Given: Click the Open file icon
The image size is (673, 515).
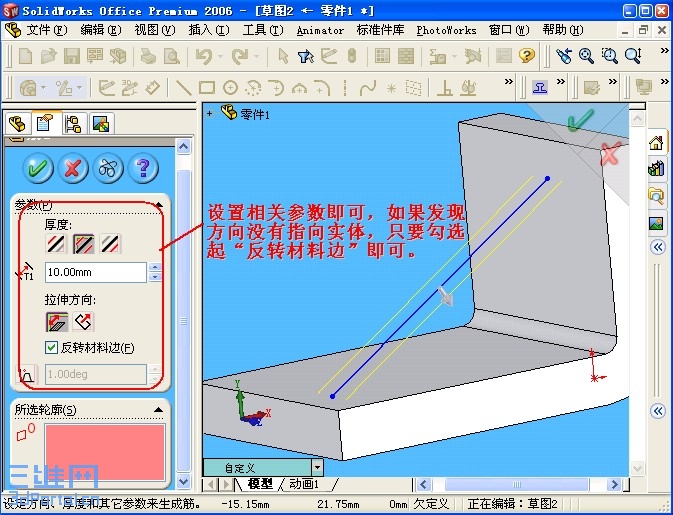Looking at the screenshot, I should 49,56.
